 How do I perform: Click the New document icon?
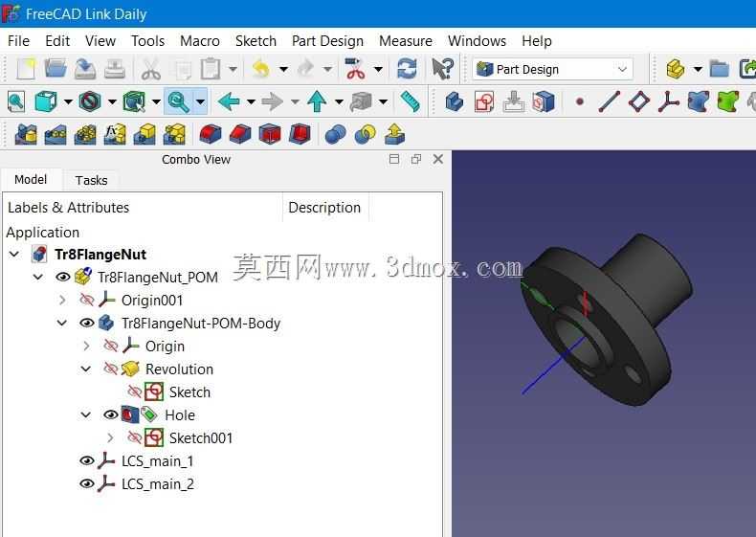(x=26, y=69)
